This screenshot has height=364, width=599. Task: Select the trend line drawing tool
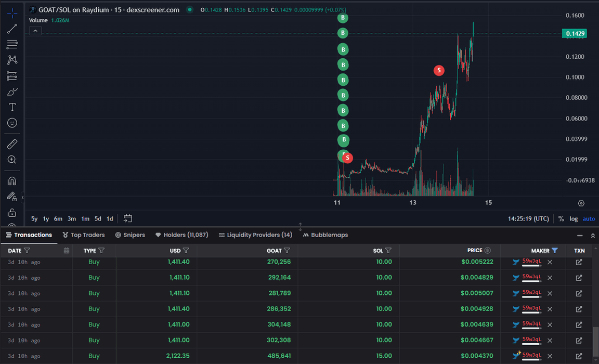pyautogui.click(x=12, y=29)
